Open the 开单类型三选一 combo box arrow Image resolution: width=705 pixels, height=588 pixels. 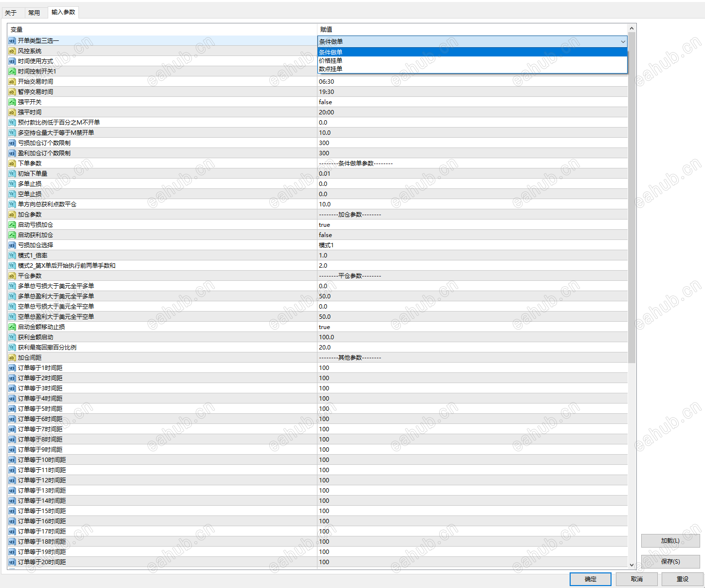623,42
